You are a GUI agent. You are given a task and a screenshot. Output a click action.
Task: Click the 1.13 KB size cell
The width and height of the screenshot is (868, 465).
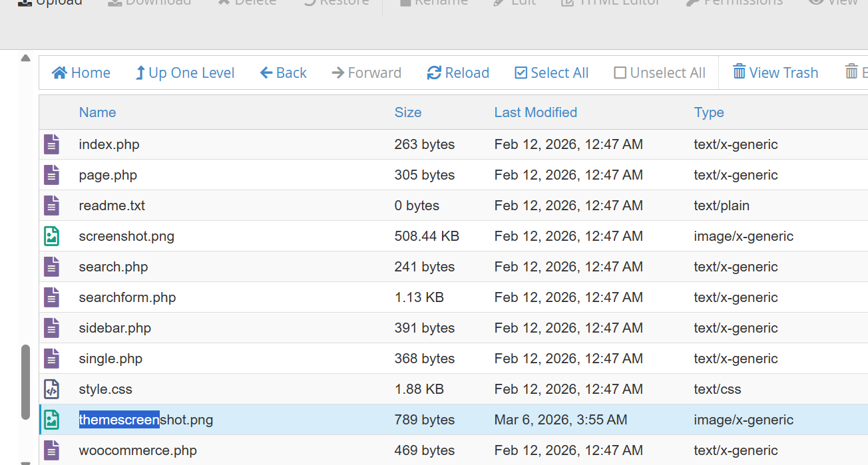419,297
